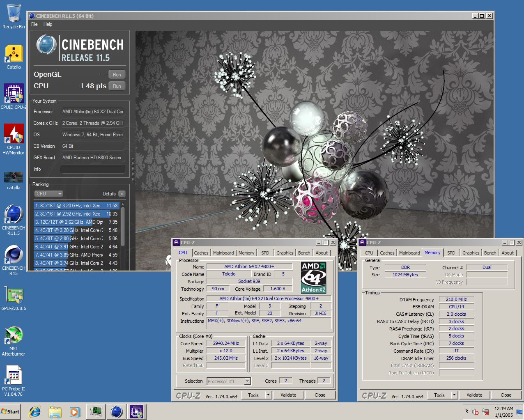
Task: Click the network tray icon
Action: tap(485, 412)
